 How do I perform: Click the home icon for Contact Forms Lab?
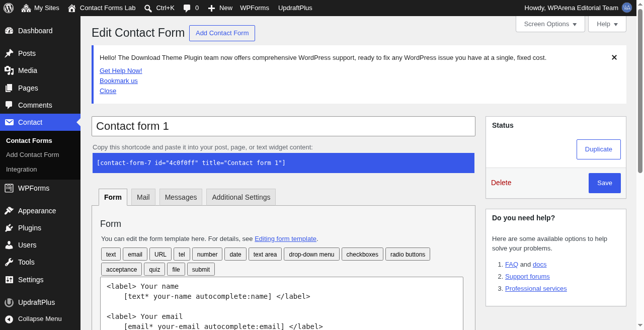pyautogui.click(x=72, y=8)
